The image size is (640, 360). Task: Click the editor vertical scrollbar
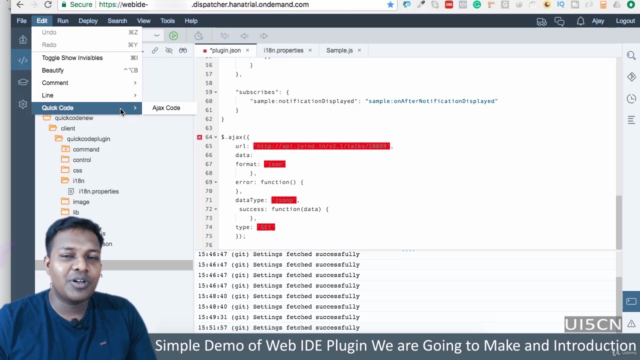click(x=619, y=222)
